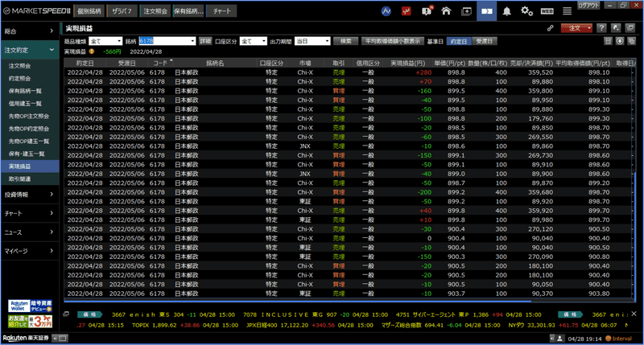The image size is (644, 345).
Task: Click the print/save icon above table
Action: coord(609,41)
